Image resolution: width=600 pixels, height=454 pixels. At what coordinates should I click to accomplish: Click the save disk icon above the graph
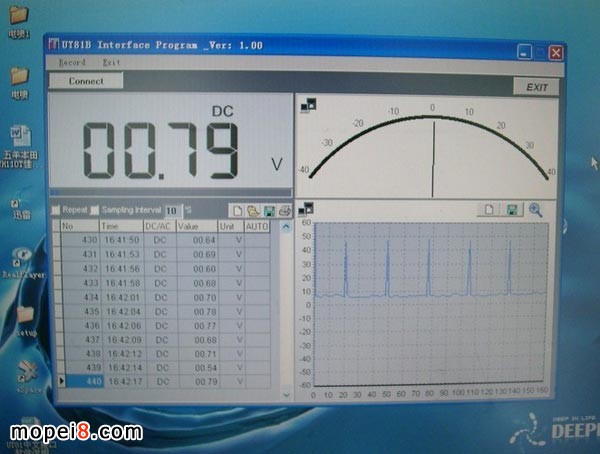(513, 210)
